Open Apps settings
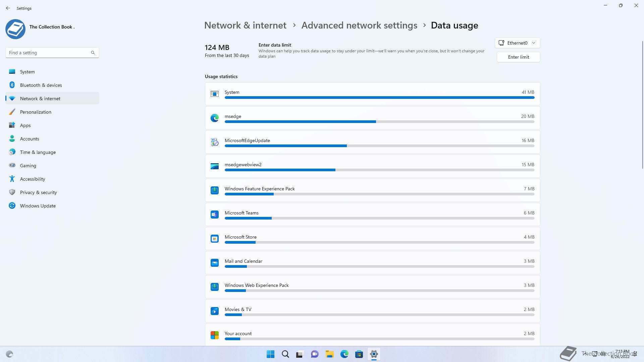 click(x=52, y=125)
